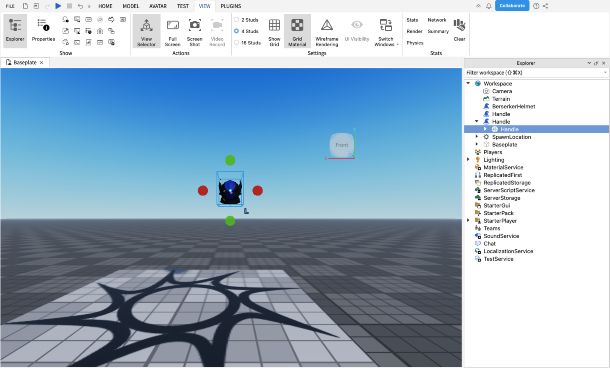Viewport: 610px width, 381px height.
Task: Click the Undo arrow
Action: [x=80, y=6]
